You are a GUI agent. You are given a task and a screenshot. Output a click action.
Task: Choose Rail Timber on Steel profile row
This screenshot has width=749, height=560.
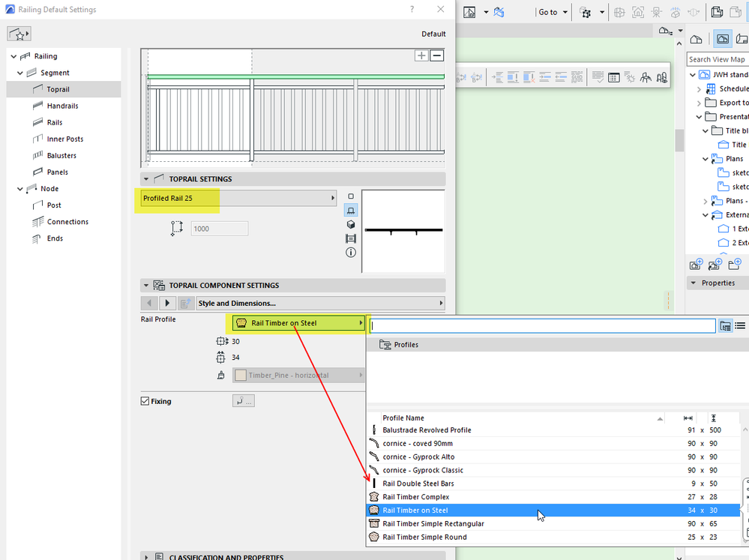click(x=553, y=511)
